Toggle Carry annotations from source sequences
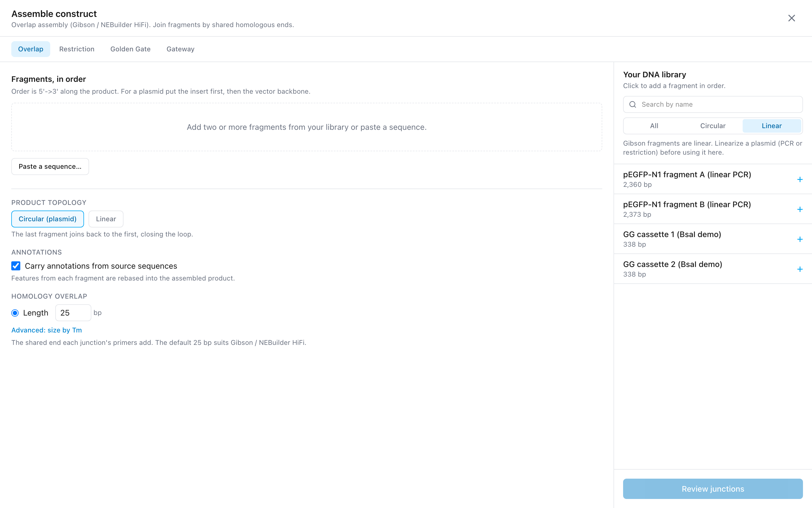 point(16,266)
